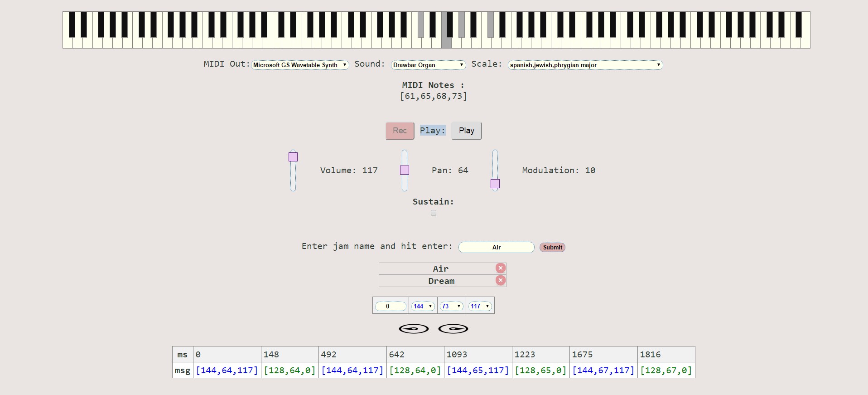Open the MIDI Out device dropdown

tap(300, 65)
